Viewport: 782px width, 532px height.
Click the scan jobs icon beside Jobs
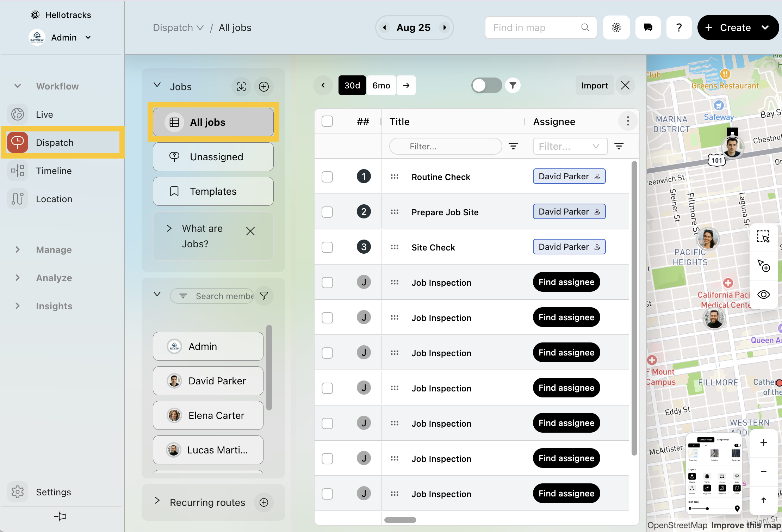241,87
